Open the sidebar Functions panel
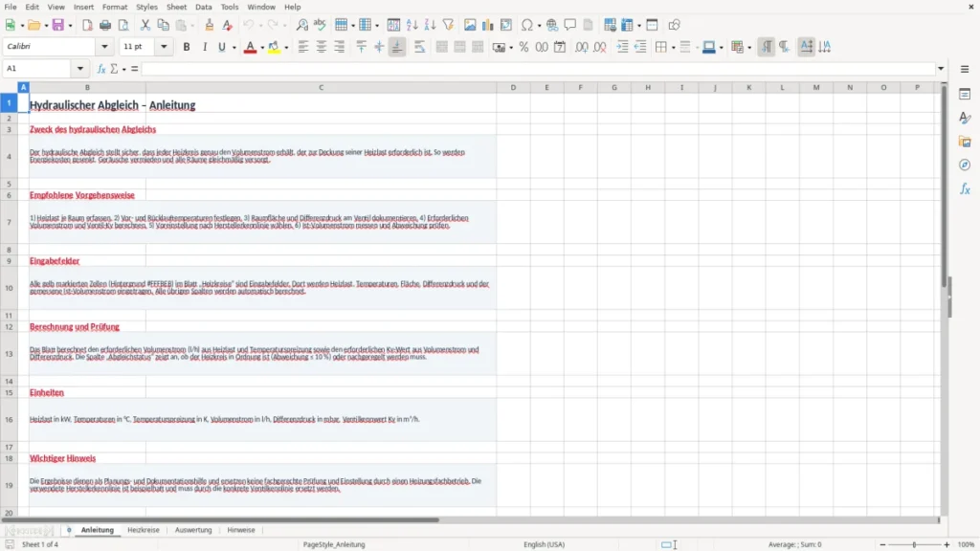Image resolution: width=980 pixels, height=551 pixels. (965, 189)
